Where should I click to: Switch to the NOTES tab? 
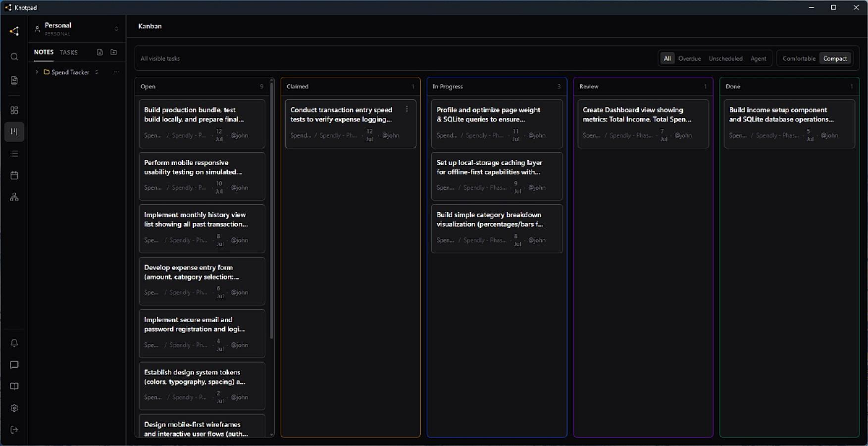[44, 52]
